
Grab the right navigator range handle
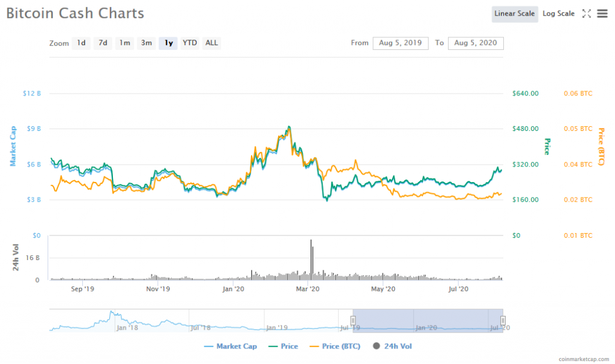click(x=503, y=321)
